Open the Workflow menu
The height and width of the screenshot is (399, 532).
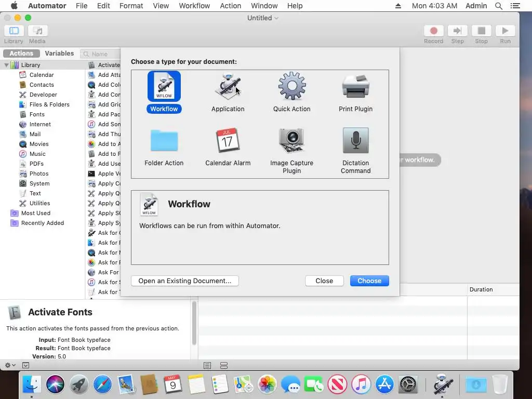(x=194, y=6)
